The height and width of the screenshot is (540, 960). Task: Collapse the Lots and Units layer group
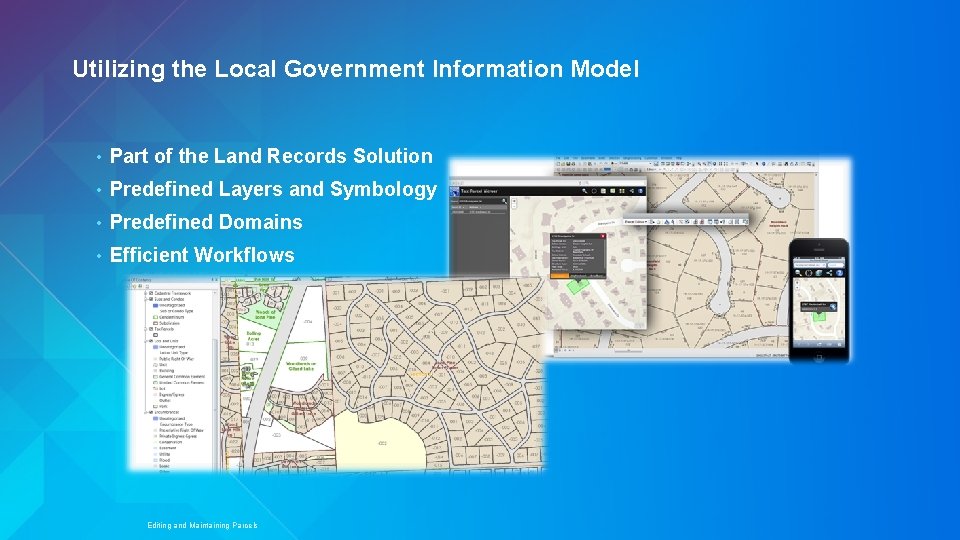tap(146, 341)
